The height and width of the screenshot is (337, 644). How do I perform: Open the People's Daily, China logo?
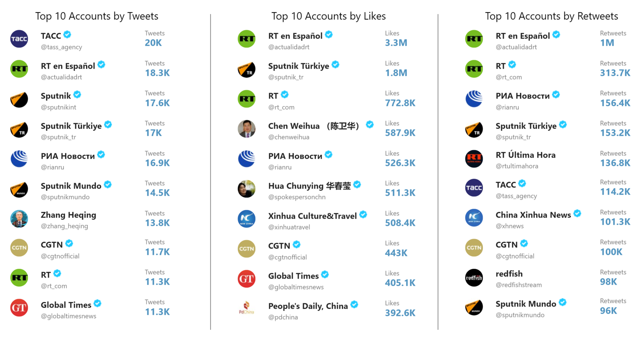(x=246, y=308)
